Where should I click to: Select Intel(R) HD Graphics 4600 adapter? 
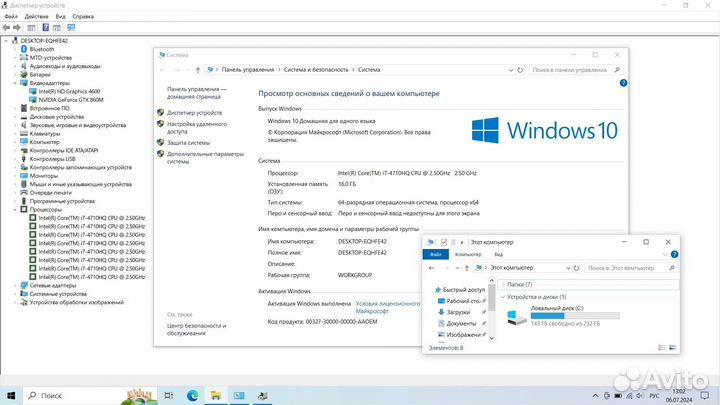click(x=69, y=91)
